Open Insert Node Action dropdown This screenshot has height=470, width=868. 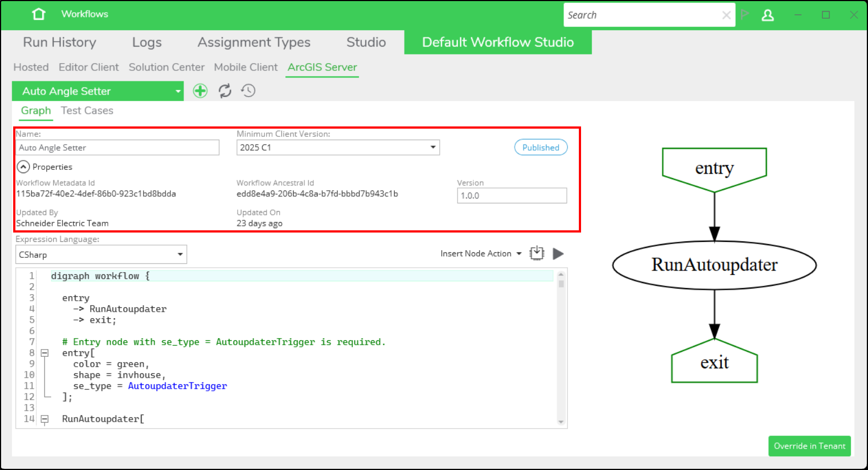point(480,253)
